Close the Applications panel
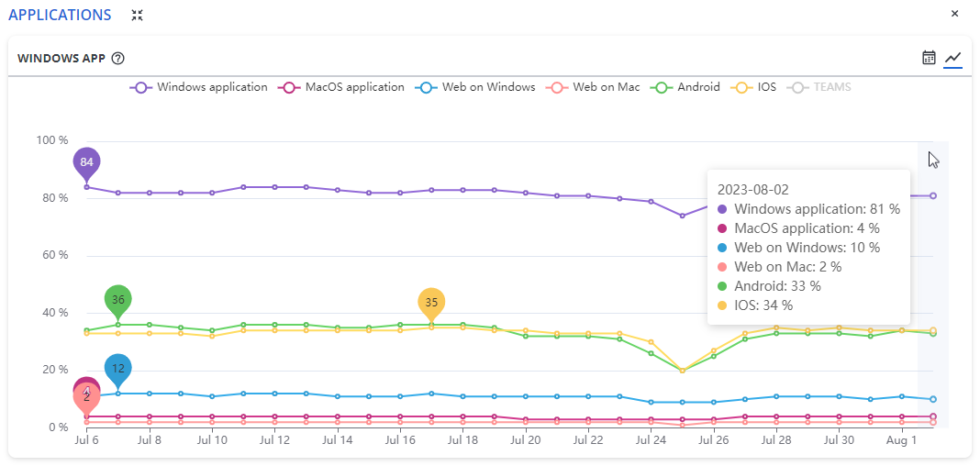The width and height of the screenshot is (980, 466). tap(954, 14)
